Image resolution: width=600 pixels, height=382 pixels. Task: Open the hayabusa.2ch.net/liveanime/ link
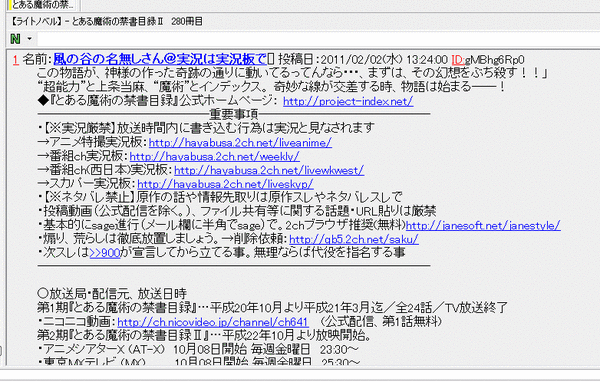[x=240, y=143]
